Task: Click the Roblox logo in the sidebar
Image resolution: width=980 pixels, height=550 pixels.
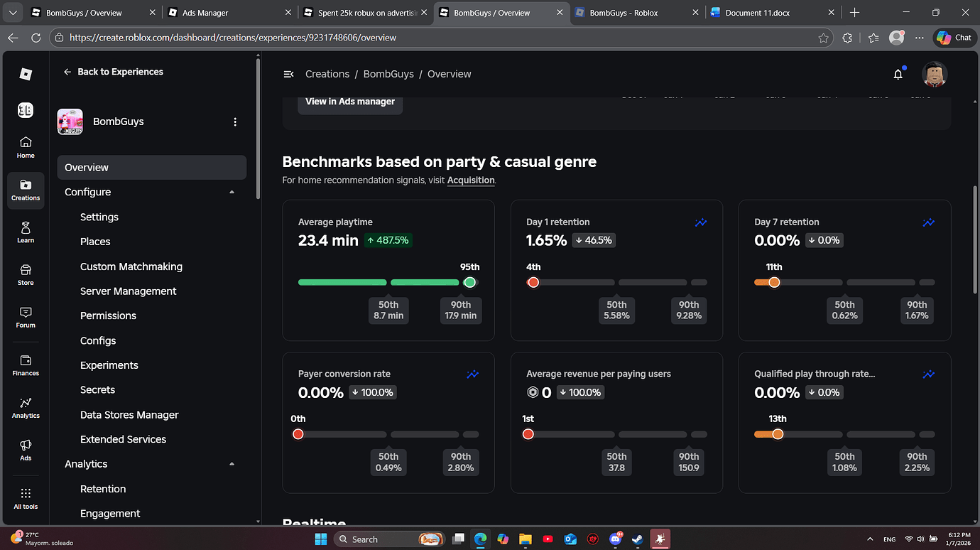Action: point(26,74)
